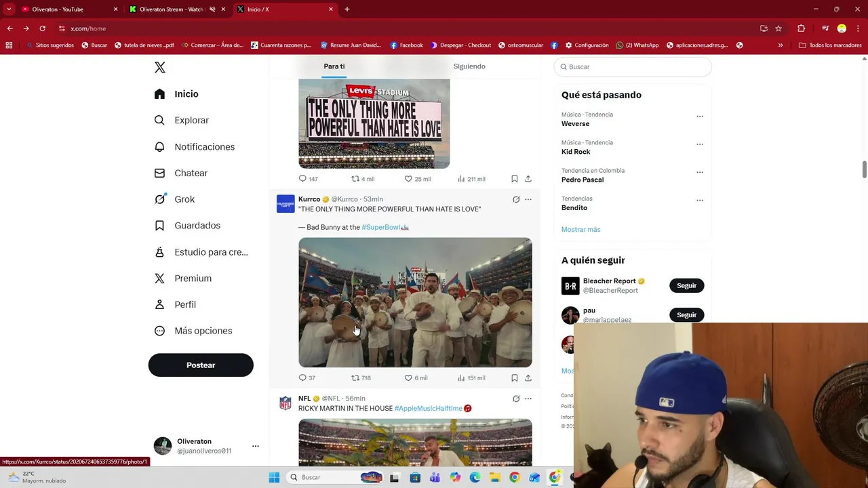Open the Windows Start menu
Viewport: 868px width, 488px height.
[274, 477]
